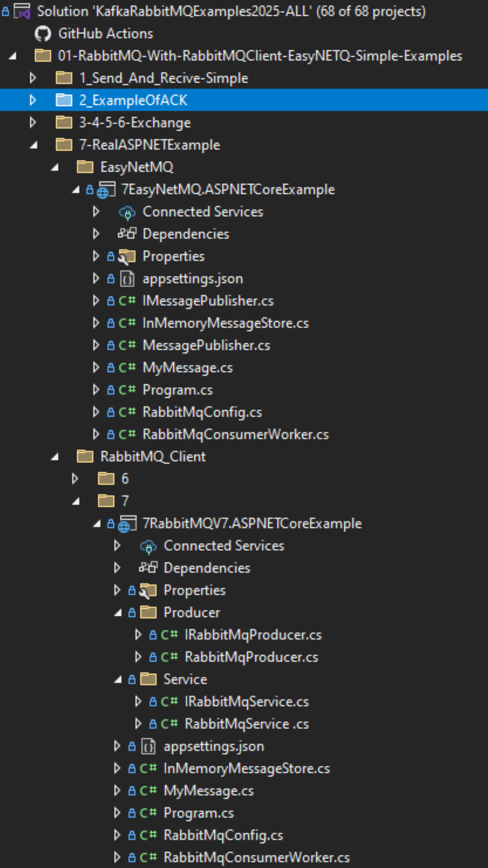
Task: Open RabbitMqConfig.cs under 7EasyNetMQ project
Action: click(202, 412)
